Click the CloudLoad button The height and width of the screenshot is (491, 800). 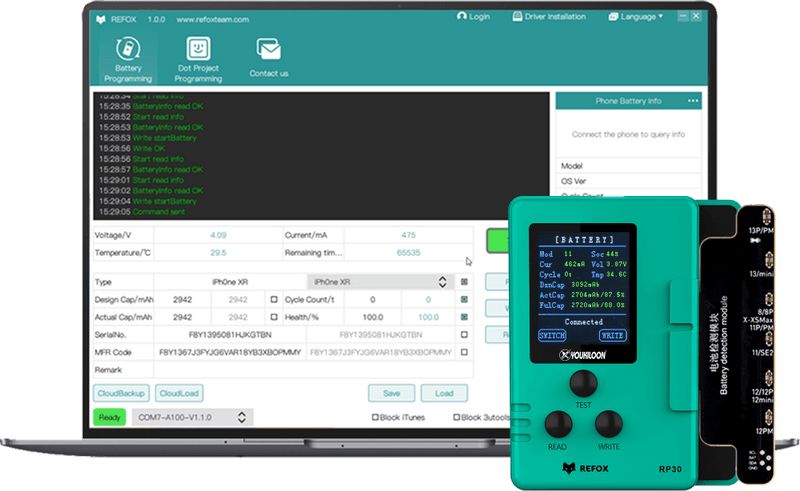coord(180,393)
